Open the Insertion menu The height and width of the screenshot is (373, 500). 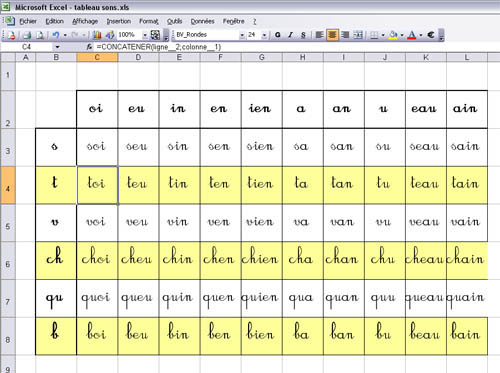tap(119, 21)
